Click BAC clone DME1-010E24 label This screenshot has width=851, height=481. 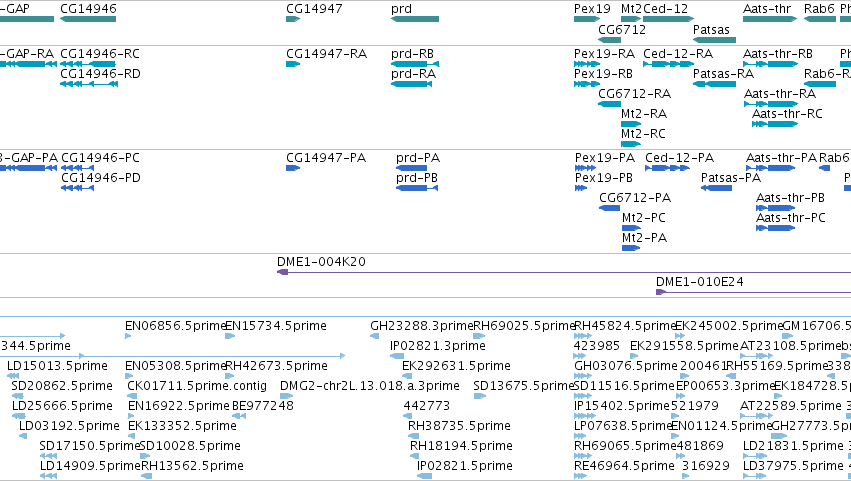(x=700, y=282)
